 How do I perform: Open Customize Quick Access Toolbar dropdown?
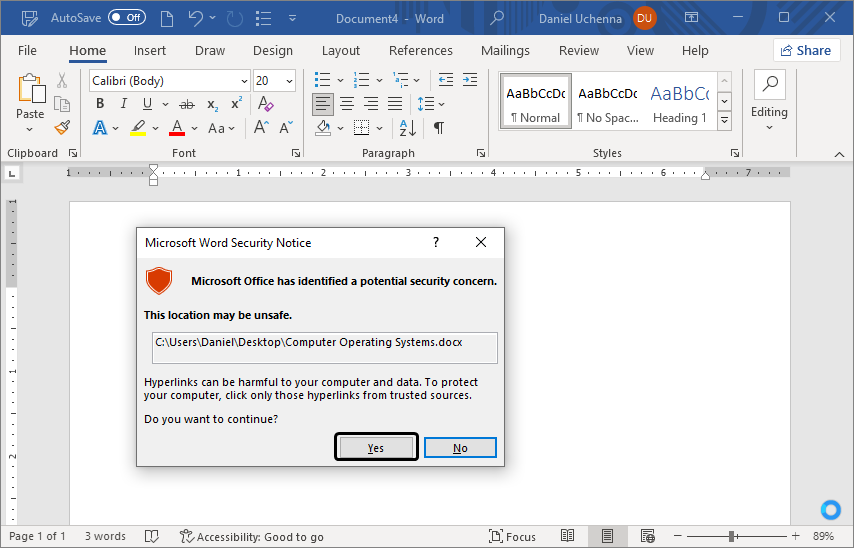(292, 19)
